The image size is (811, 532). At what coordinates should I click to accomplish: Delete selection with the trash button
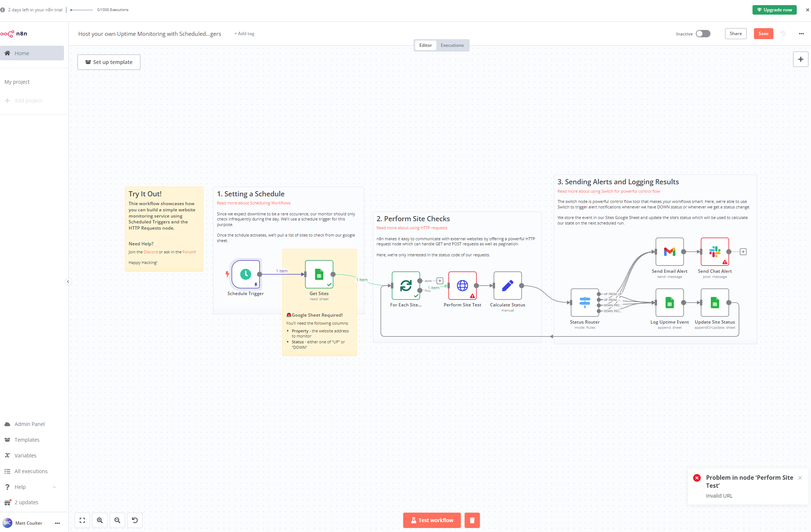coord(472,520)
